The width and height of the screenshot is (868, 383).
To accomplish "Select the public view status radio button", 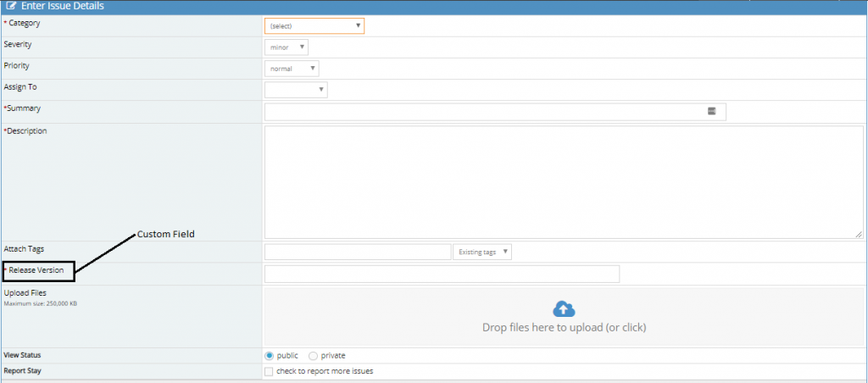I will pyautogui.click(x=270, y=356).
